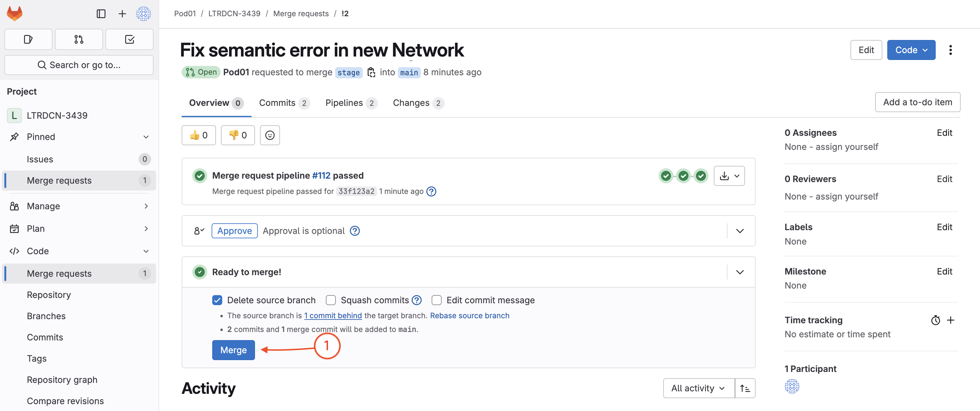Screen dimensions: 980x411
Task: Enable Squash commits checkbox
Action: tap(331, 300)
